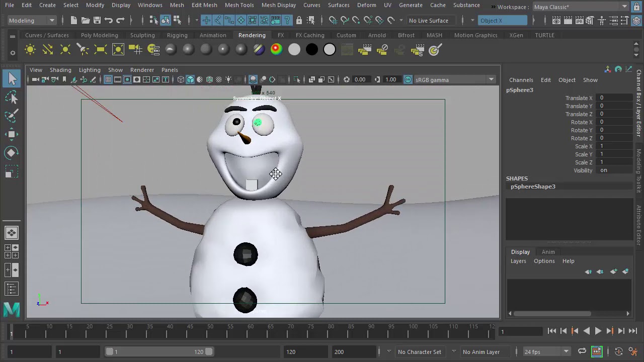Image resolution: width=644 pixels, height=362 pixels.
Task: Toggle the resolution gate in viewport
Action: tap(127, 79)
